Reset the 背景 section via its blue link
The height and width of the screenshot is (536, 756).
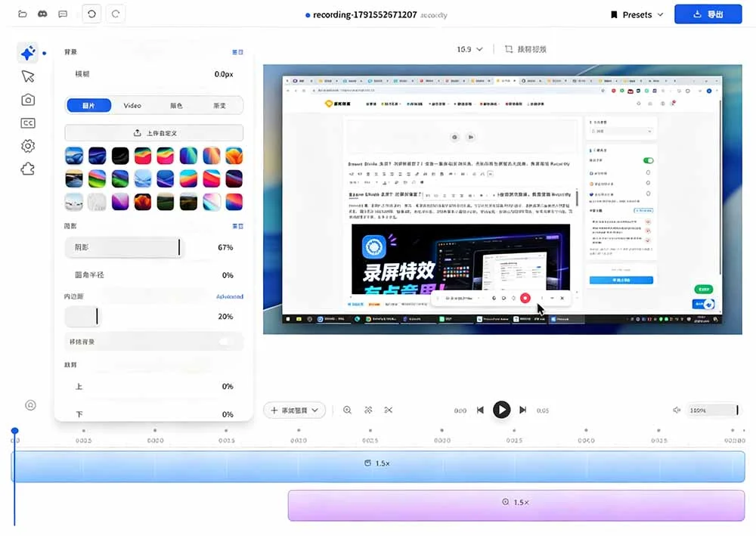coord(237,52)
